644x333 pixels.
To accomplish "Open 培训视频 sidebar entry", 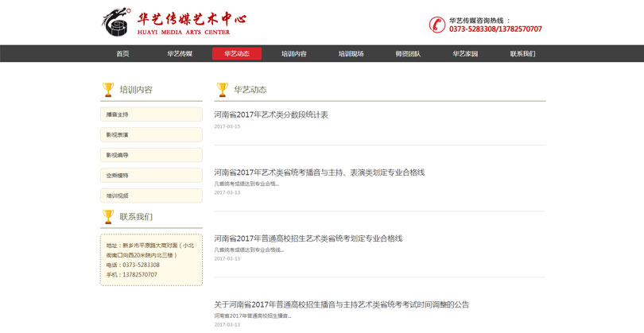I will point(151,196).
